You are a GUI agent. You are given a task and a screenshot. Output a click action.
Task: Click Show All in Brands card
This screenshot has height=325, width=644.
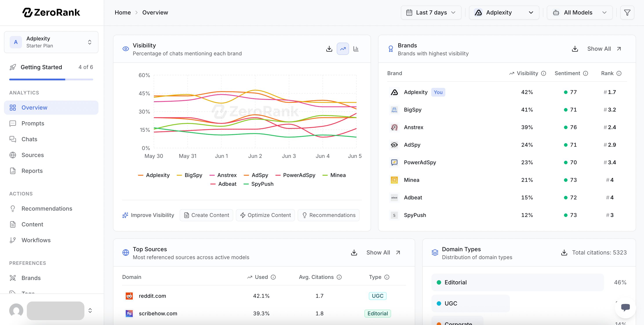point(604,49)
